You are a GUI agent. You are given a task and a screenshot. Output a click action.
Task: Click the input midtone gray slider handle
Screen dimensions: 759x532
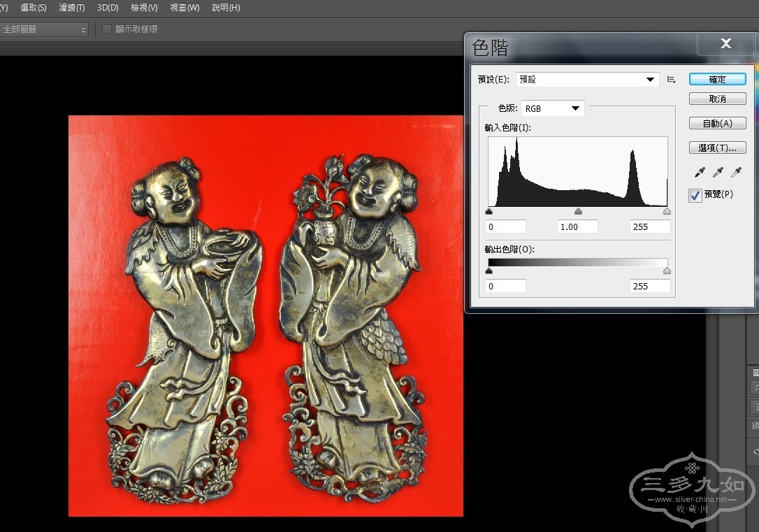(578, 211)
